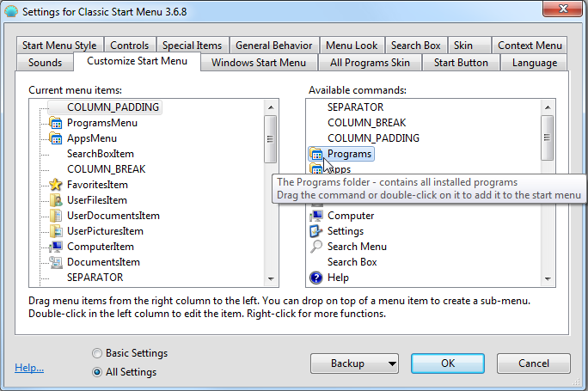Click the available commands scroll up arrow
This screenshot has width=588, height=391.
click(548, 107)
